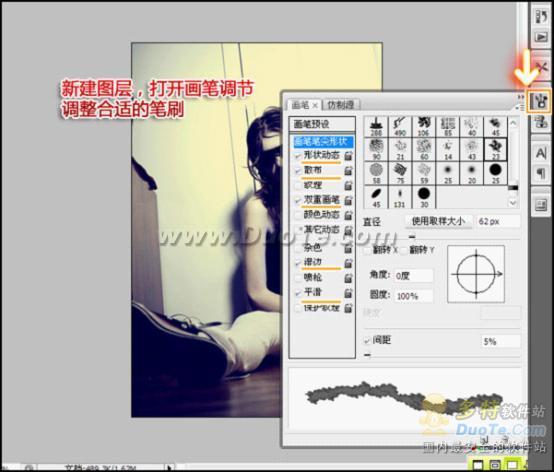Select the 288 brush tip thumbnail
This screenshot has width=554, height=472.
(x=376, y=126)
